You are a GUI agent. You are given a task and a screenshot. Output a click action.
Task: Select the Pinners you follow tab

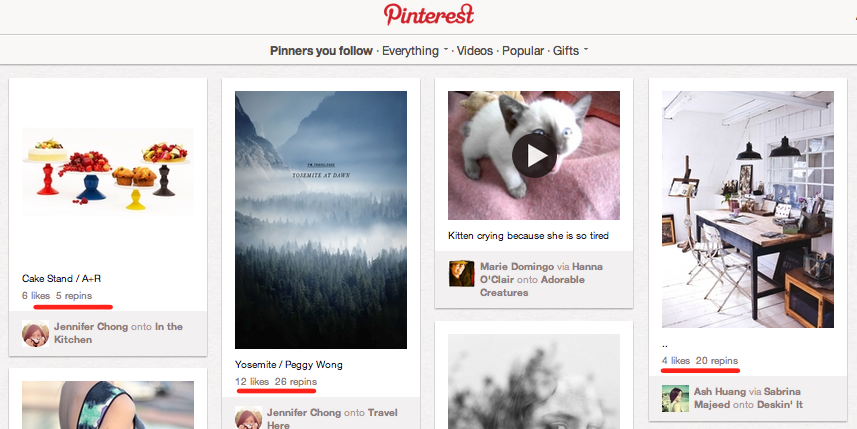pos(321,51)
